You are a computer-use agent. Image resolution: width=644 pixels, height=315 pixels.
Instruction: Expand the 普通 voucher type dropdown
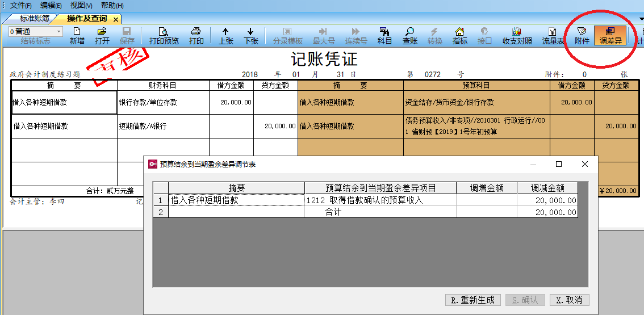58,32
